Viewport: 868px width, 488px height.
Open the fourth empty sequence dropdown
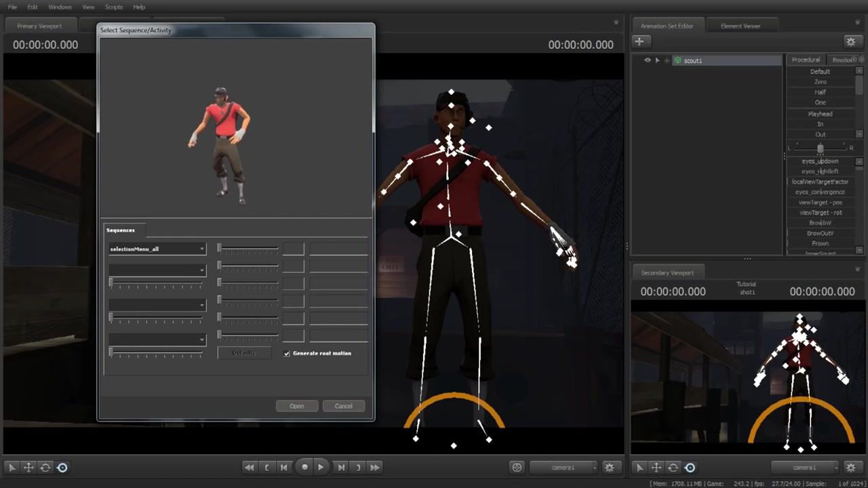click(x=157, y=340)
